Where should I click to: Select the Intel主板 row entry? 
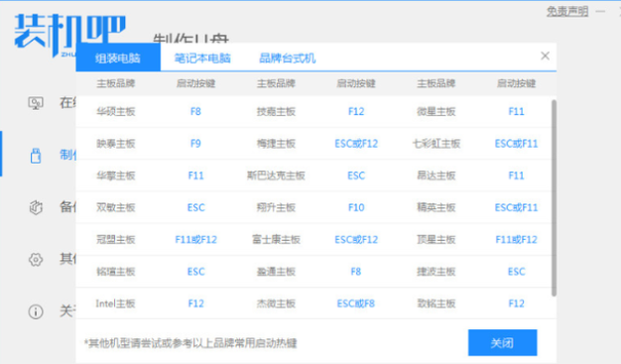(x=115, y=303)
